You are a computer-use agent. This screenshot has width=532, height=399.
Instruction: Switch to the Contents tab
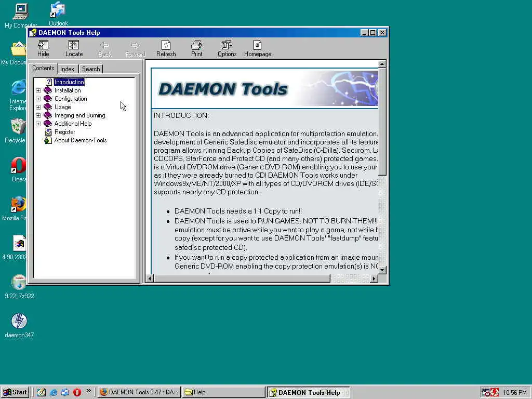pos(43,68)
